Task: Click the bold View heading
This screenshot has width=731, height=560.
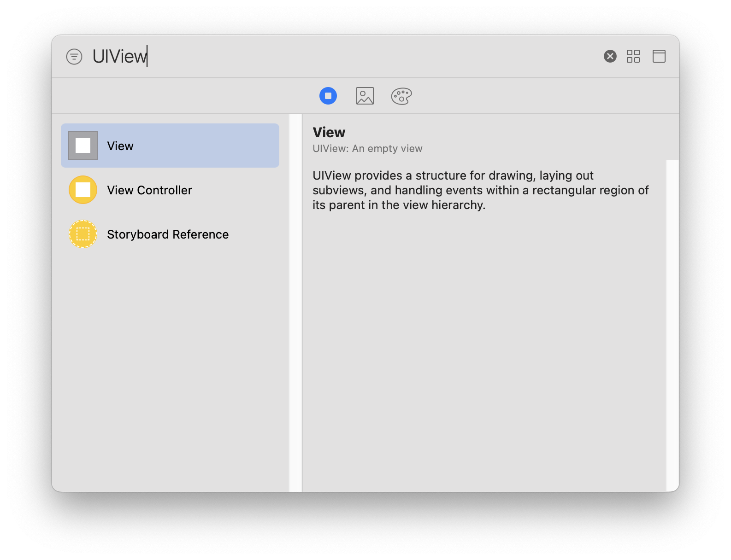Action: (x=329, y=132)
